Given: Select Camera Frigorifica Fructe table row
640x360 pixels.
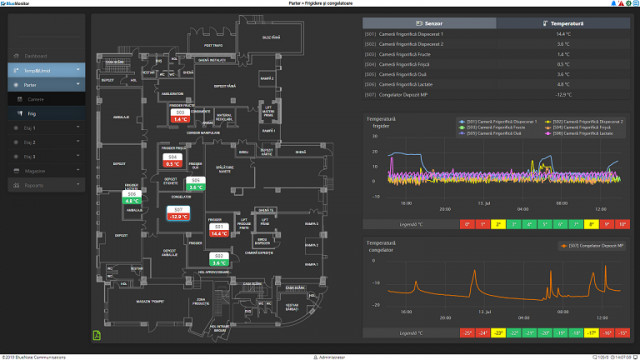Looking at the screenshot, I should pos(496,54).
